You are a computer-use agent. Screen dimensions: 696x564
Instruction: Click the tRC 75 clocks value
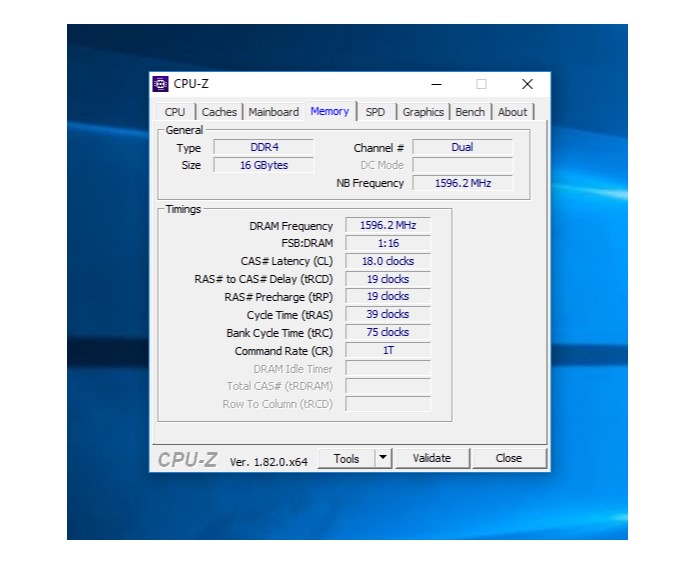tap(388, 332)
